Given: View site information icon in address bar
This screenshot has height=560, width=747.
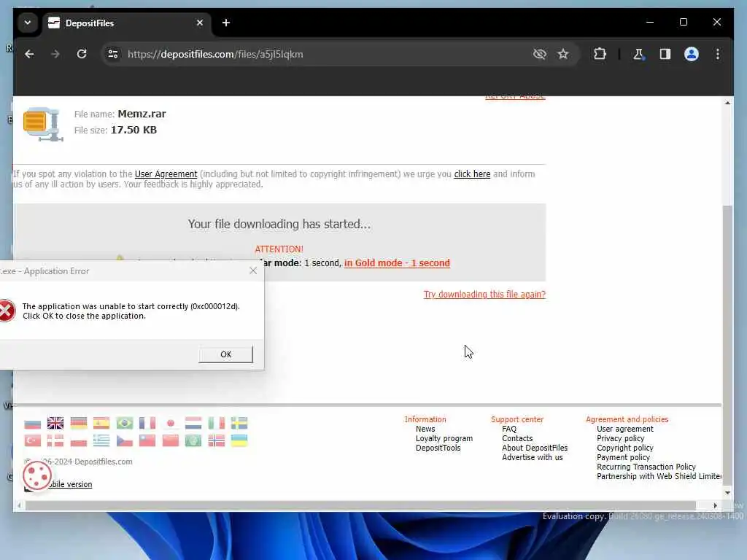Looking at the screenshot, I should click(113, 54).
